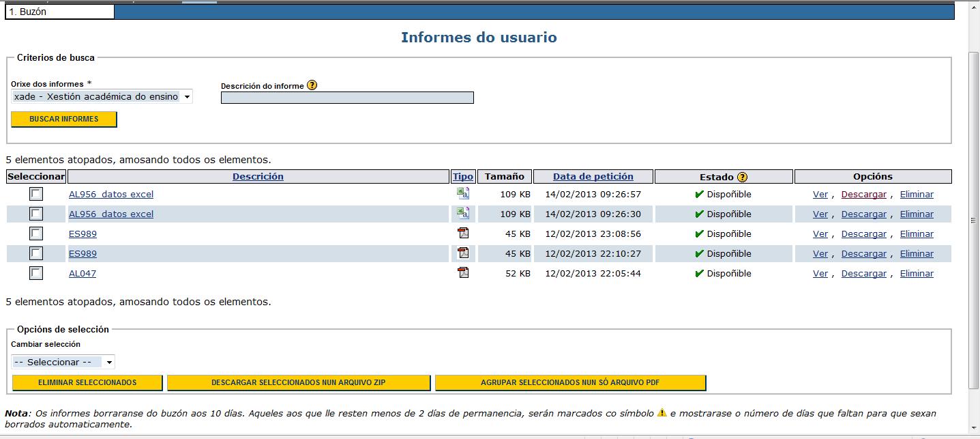Click the PDF icon next to the first ES989
The width and height of the screenshot is (980, 439).
[464, 233]
